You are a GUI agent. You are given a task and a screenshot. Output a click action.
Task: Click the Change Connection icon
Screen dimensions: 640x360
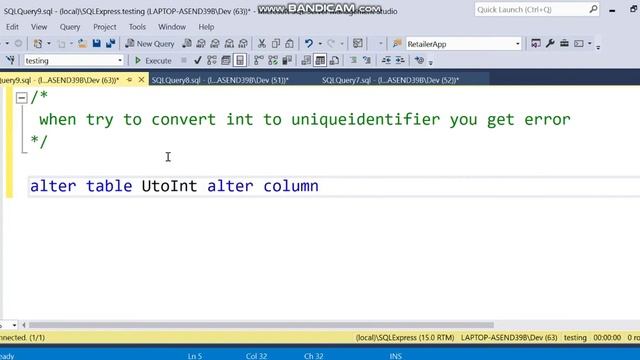10,60
